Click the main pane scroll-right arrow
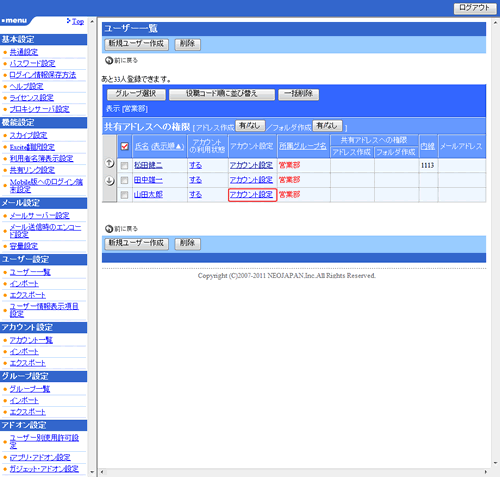This screenshot has height=477, width=500. pos(486,472)
